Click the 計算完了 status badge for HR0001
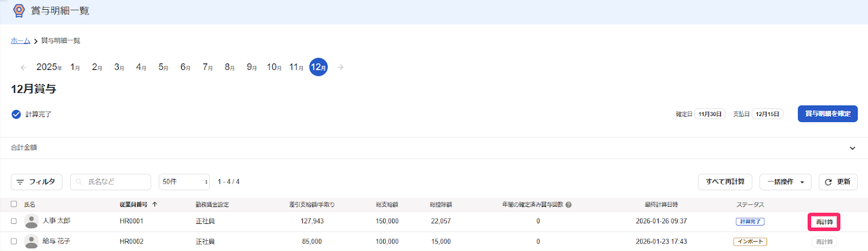868x251 pixels. [x=750, y=222]
